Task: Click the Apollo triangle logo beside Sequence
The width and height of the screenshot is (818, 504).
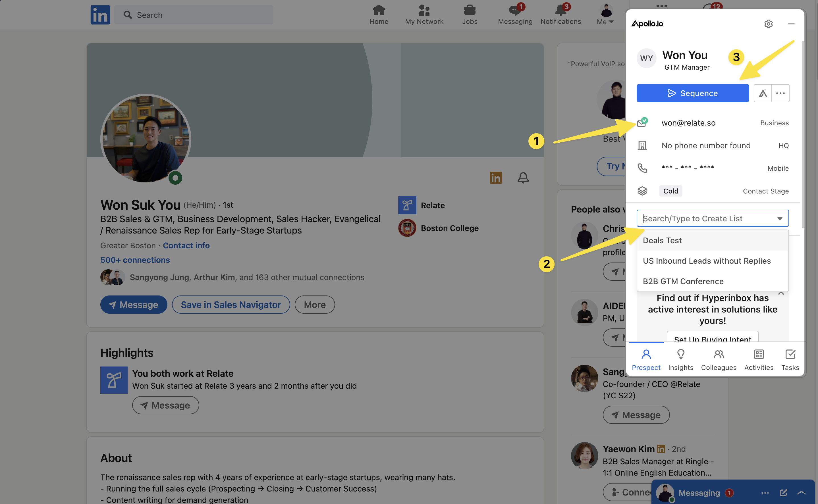Action: 762,93
